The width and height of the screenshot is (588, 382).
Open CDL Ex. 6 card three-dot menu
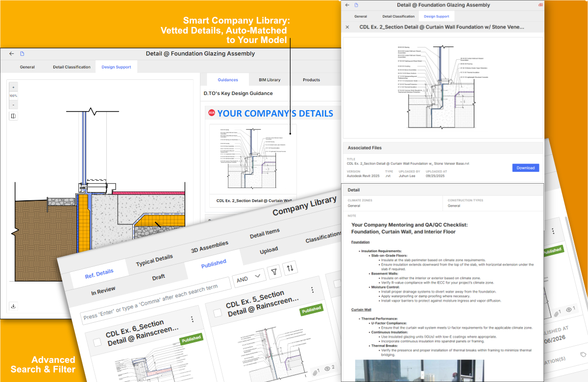coord(192,319)
